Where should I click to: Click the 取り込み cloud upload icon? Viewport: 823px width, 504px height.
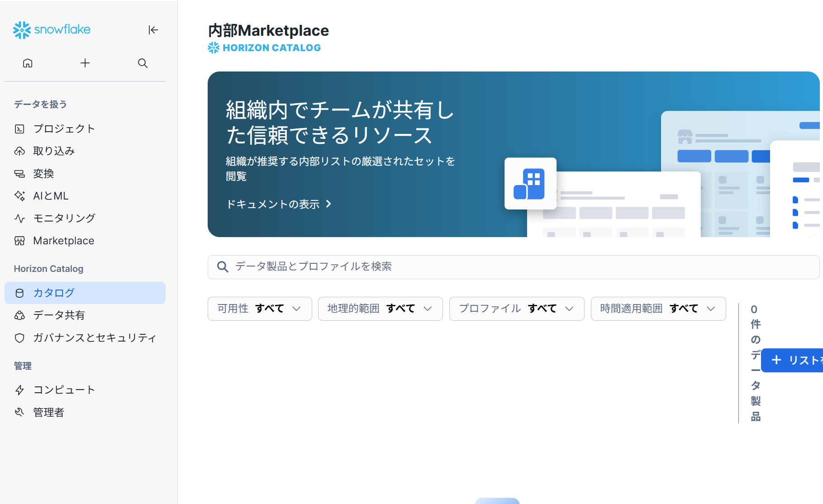(19, 151)
